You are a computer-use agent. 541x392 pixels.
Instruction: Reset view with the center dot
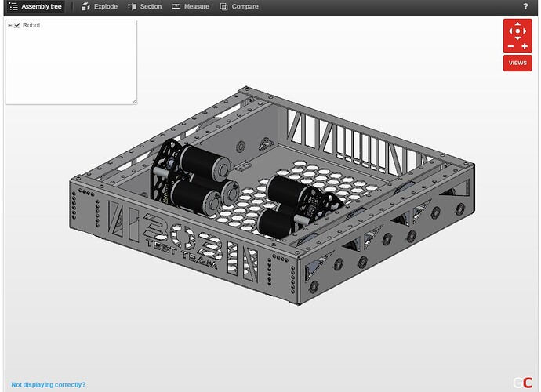point(517,31)
